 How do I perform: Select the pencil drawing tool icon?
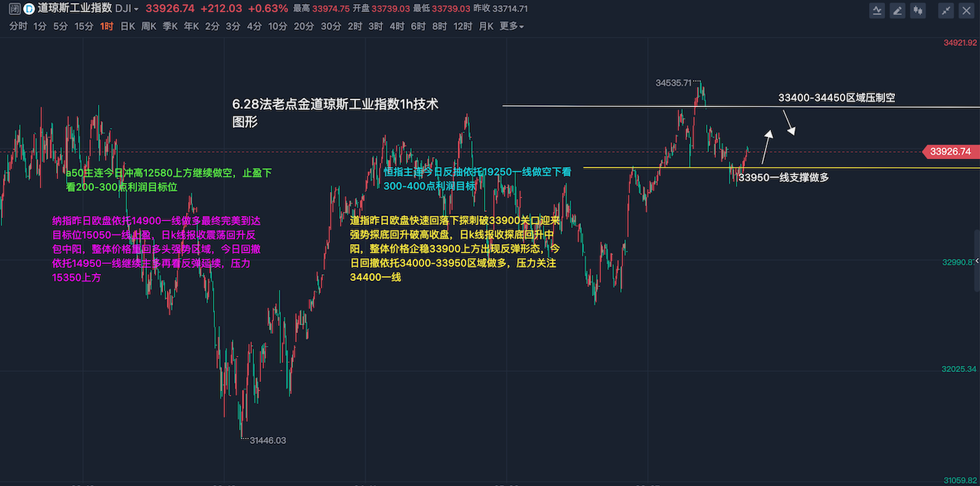[x=897, y=10]
